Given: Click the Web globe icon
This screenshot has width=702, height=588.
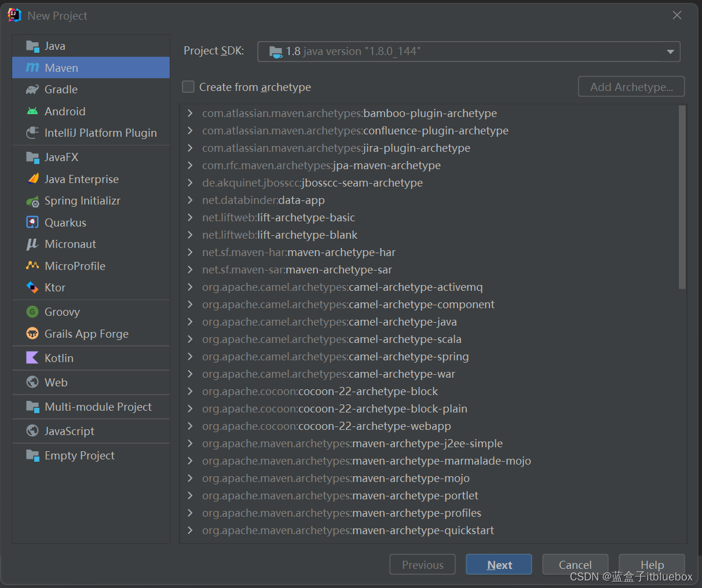Looking at the screenshot, I should tap(32, 382).
